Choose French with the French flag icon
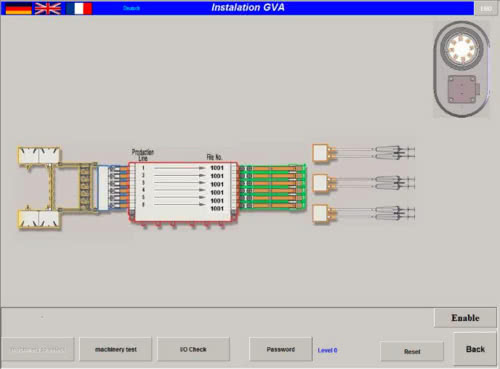Screen dimensions: 500x369 [79, 8]
